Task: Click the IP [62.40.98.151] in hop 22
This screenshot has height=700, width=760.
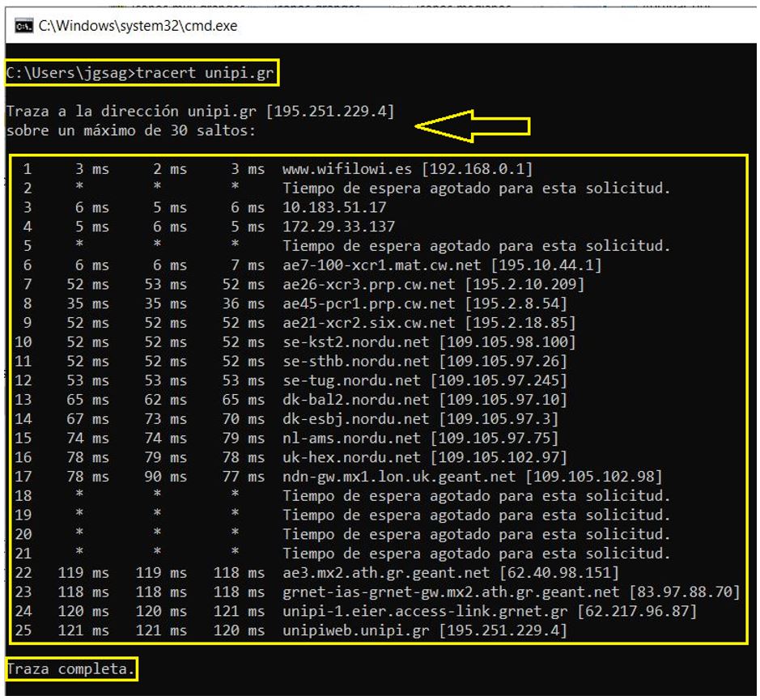Action: [559, 572]
